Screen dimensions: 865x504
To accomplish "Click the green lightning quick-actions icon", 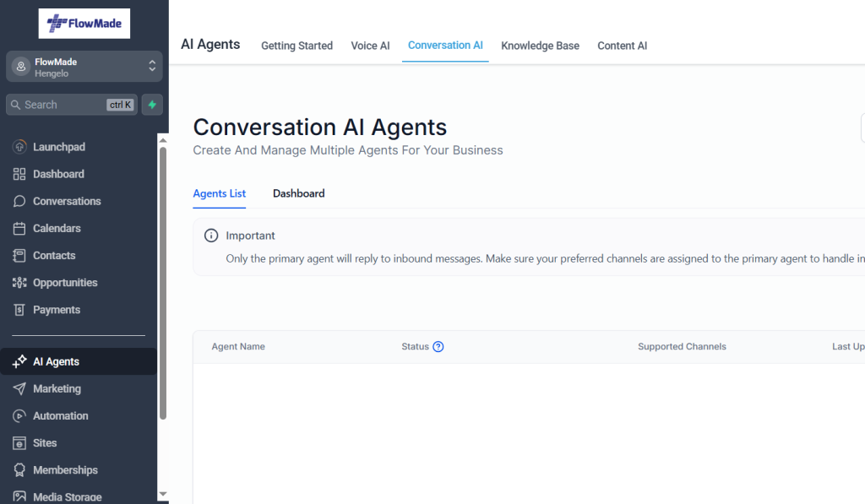I will click(152, 105).
